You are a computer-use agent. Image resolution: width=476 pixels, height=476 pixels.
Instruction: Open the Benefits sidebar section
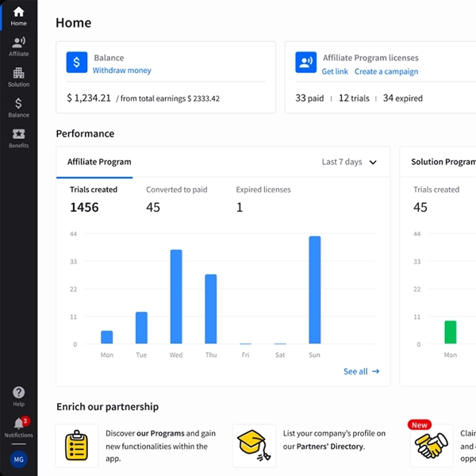[18, 138]
